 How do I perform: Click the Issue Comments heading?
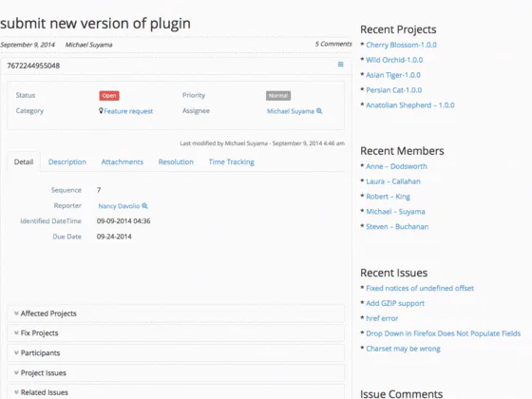tap(401, 394)
